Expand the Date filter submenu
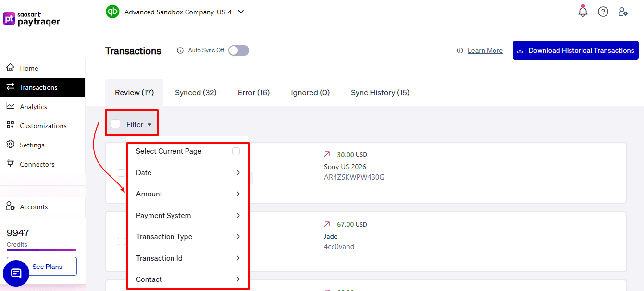The height and width of the screenshot is (291, 644). click(187, 173)
